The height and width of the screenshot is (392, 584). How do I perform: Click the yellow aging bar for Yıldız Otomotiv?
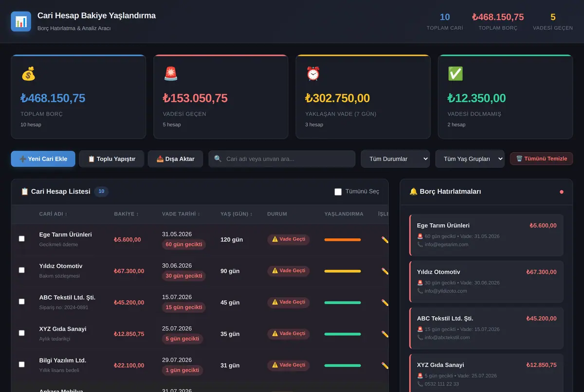coord(343,271)
